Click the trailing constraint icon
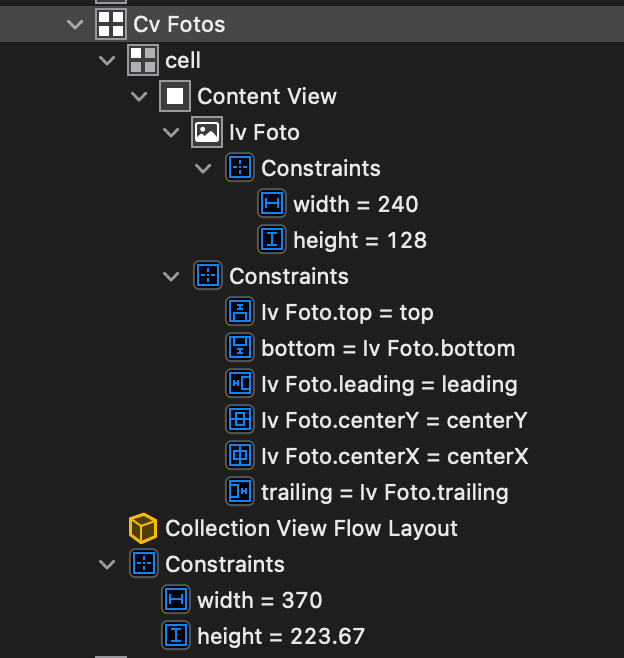 [240, 492]
